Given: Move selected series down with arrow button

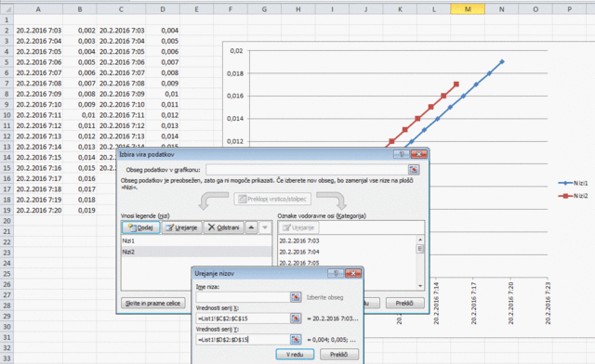Looking at the screenshot, I should coord(265,227).
